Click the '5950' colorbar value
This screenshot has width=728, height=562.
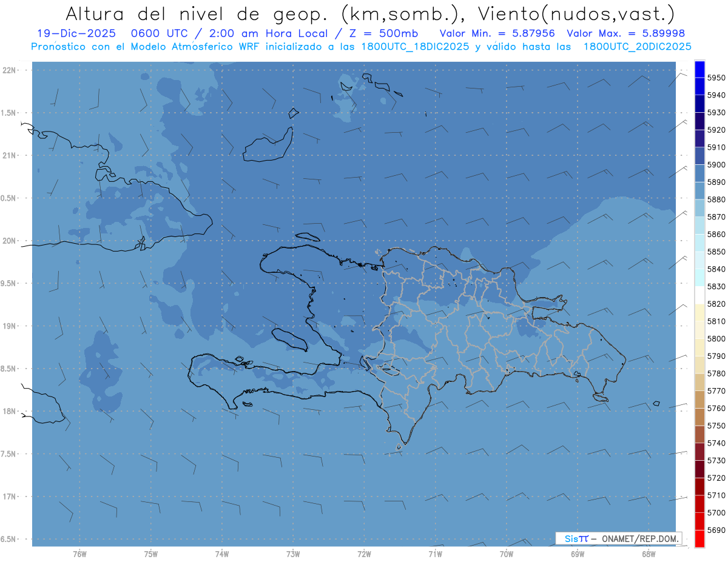[716, 78]
